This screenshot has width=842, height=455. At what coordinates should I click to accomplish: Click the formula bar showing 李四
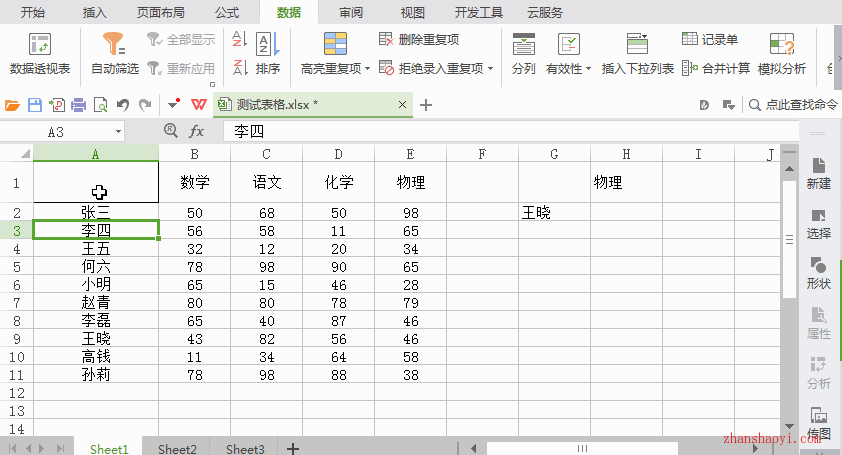click(x=511, y=131)
